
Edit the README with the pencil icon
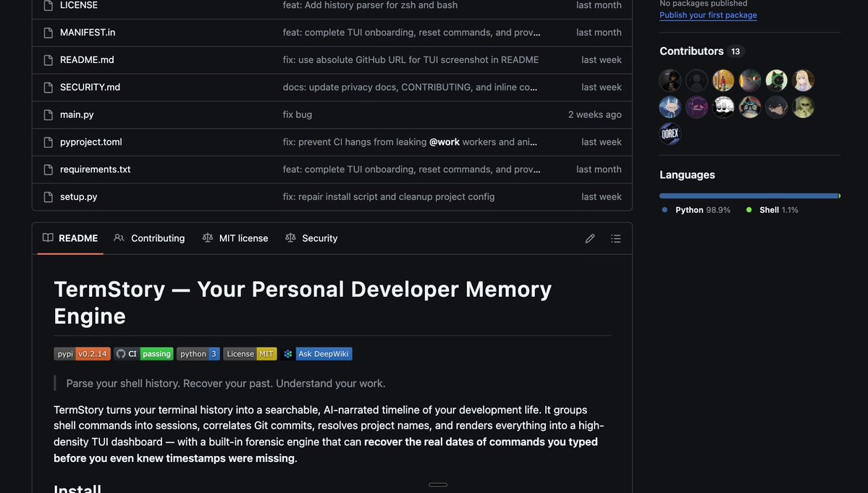coord(589,238)
